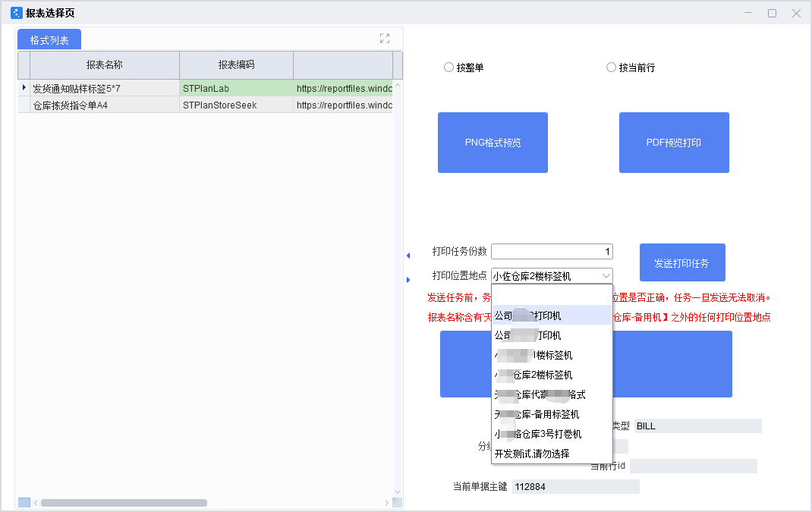Open the 打印位置地点 dropdown arrow
Screen dimensions: 812x512
(606, 276)
